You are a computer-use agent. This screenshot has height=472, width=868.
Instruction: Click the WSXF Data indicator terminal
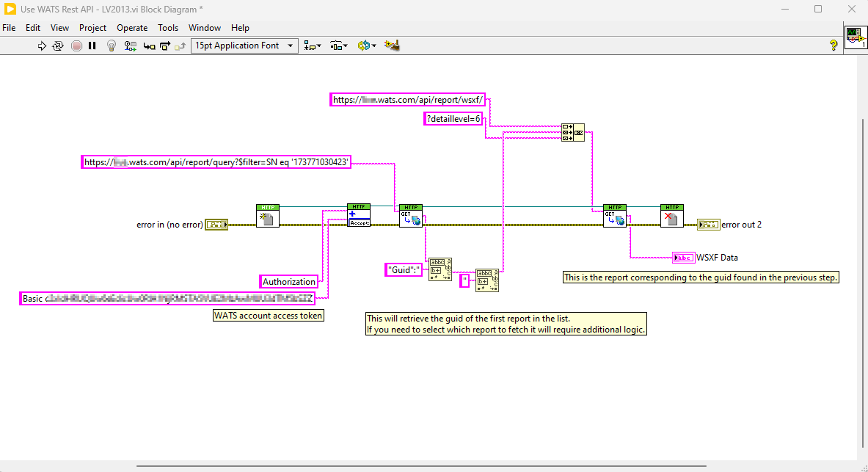click(x=683, y=258)
